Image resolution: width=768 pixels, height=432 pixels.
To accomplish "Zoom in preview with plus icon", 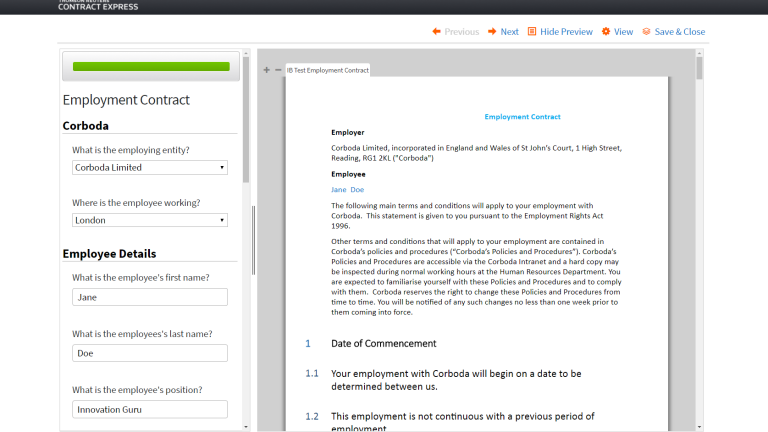I will (x=267, y=70).
